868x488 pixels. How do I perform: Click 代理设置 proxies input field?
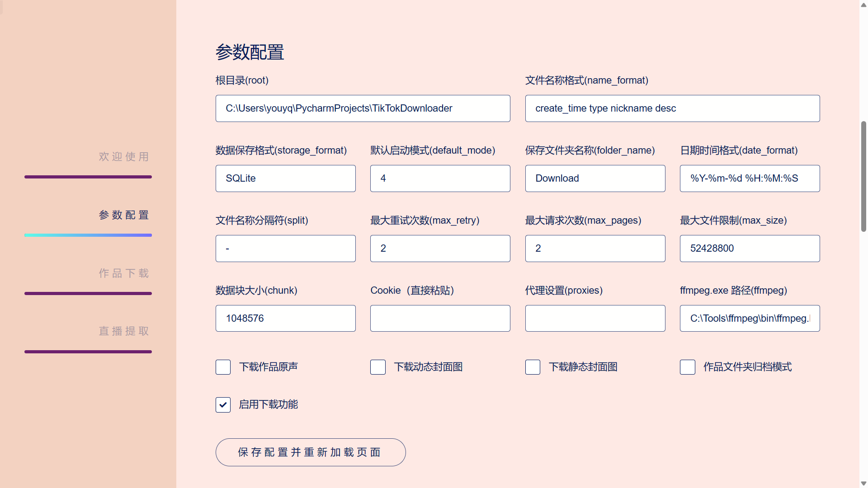pos(595,318)
